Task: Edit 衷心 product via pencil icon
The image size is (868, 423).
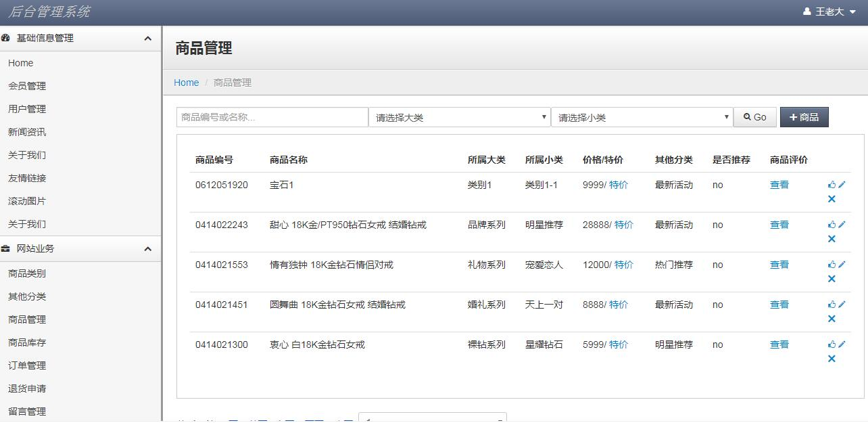Action: pos(842,344)
